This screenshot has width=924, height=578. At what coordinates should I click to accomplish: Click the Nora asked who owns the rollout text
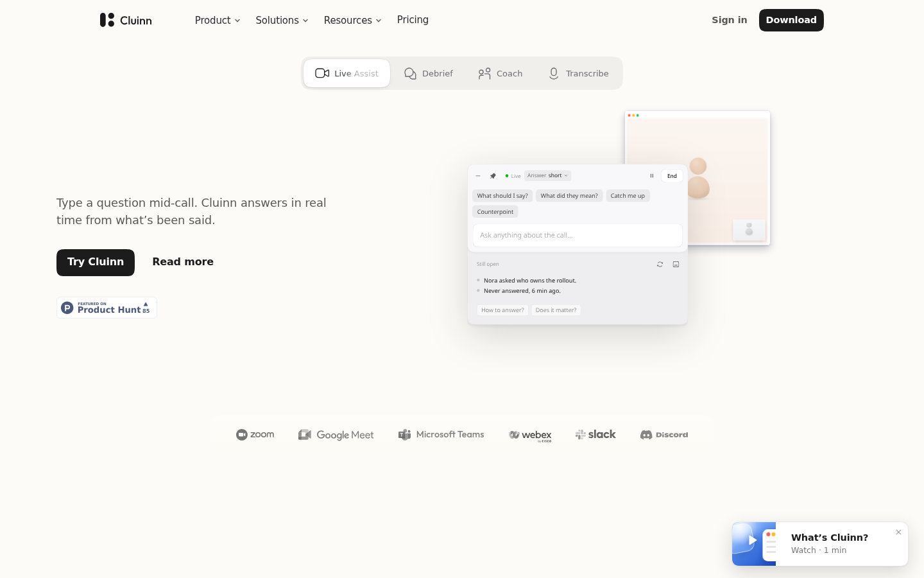pos(530,281)
